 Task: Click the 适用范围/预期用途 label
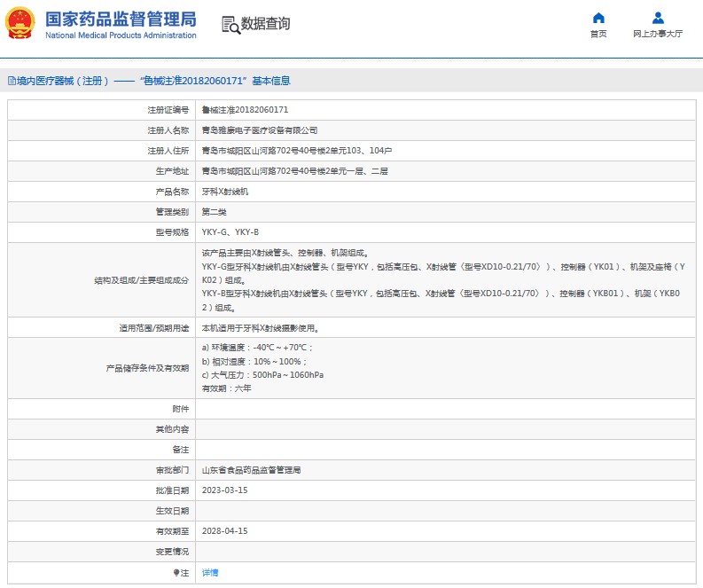point(153,328)
